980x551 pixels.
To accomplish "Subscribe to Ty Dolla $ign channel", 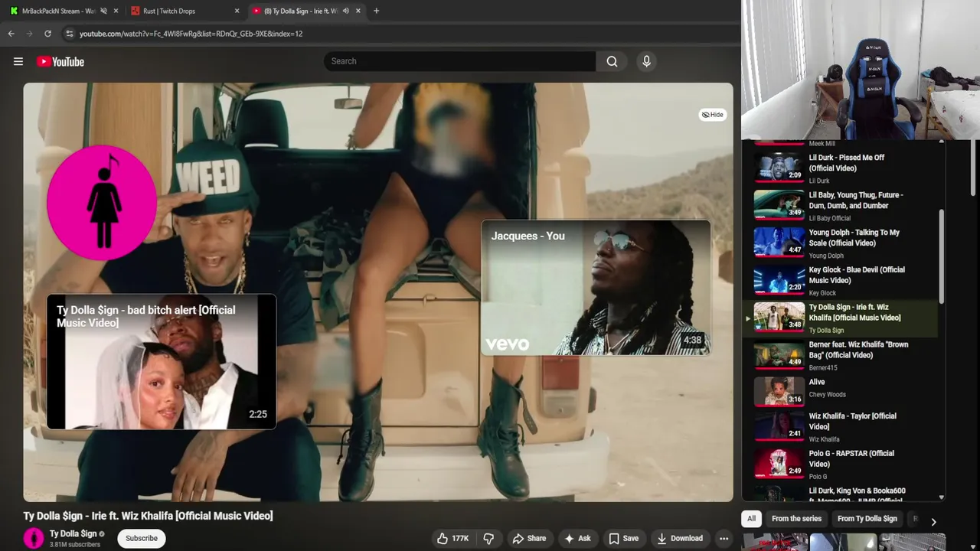I will click(142, 538).
